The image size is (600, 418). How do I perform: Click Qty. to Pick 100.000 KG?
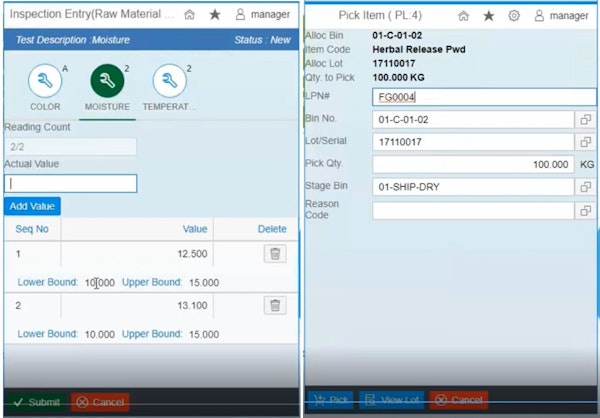tap(398, 77)
